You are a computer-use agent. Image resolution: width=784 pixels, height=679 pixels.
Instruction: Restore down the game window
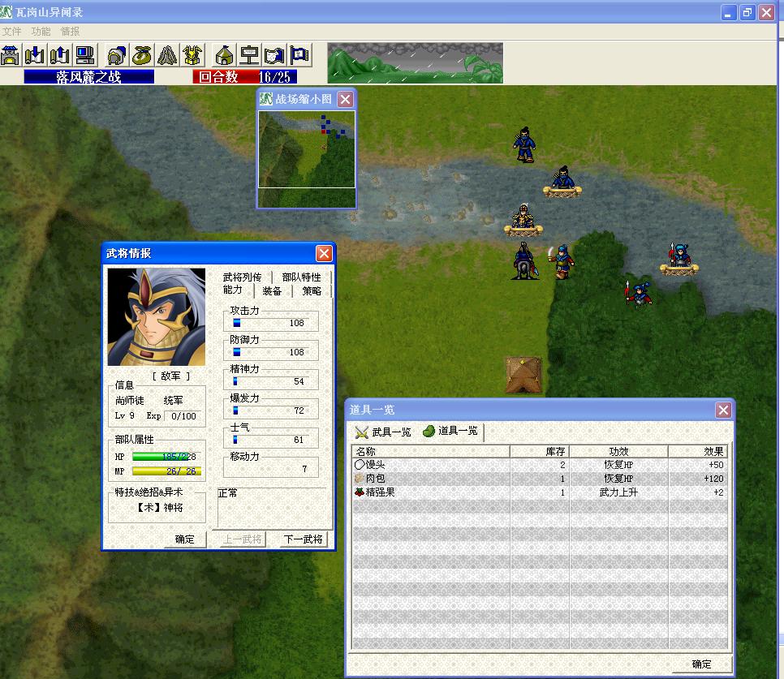pos(747,12)
